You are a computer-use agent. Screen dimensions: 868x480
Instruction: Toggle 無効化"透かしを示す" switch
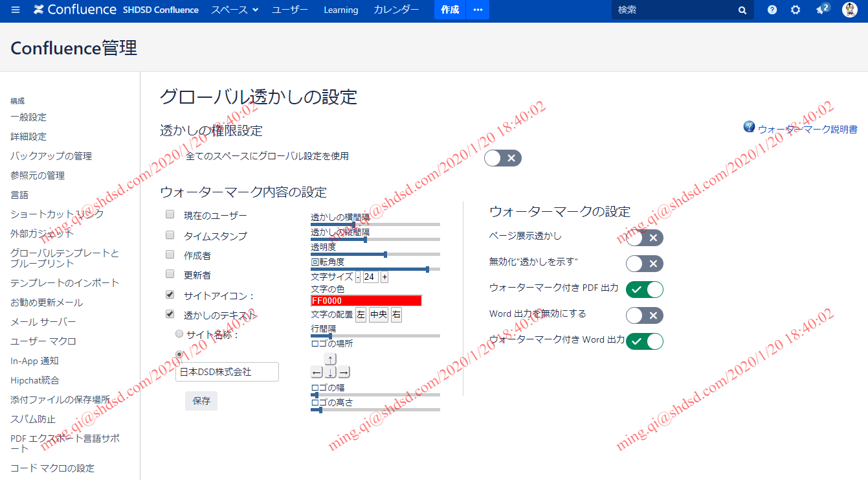645,264
